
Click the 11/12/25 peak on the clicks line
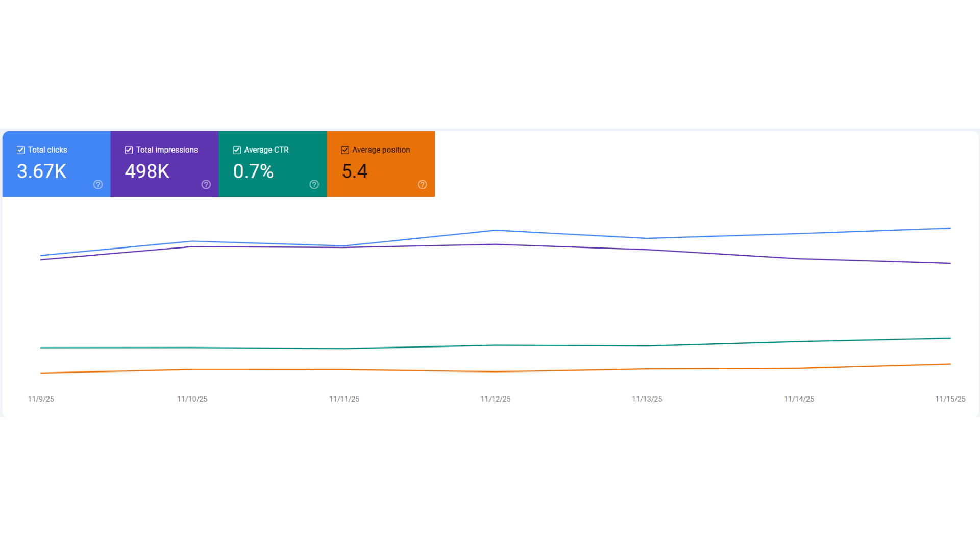(496, 231)
